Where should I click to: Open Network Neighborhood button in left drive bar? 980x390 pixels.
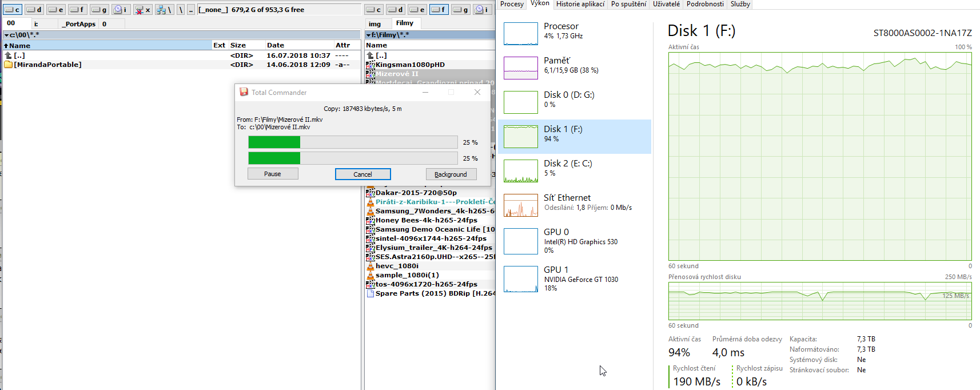164,9
